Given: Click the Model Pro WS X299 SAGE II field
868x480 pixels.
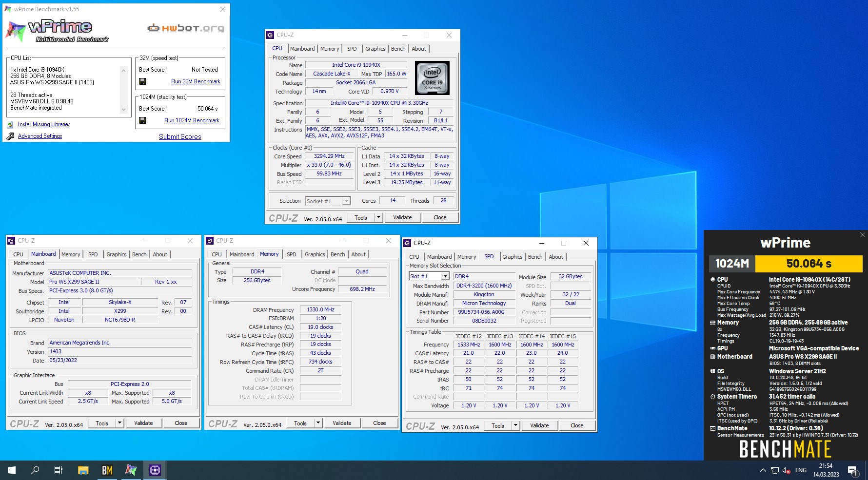Looking at the screenshot, I should tap(94, 282).
